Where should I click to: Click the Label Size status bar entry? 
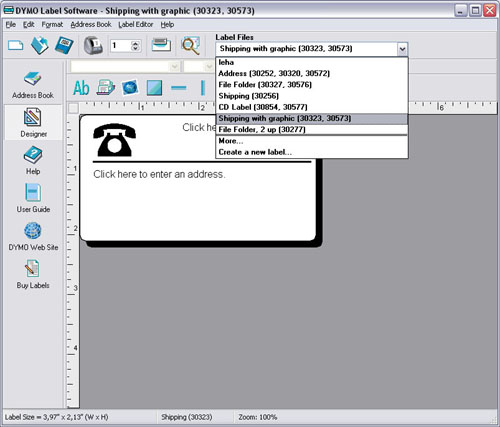pyautogui.click(x=56, y=417)
